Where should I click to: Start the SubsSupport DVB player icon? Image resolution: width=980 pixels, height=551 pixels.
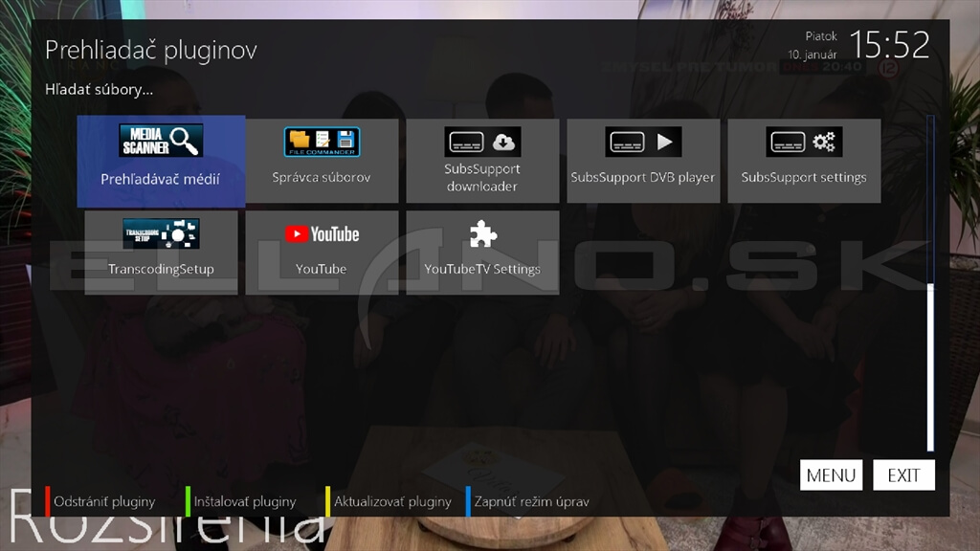(643, 142)
